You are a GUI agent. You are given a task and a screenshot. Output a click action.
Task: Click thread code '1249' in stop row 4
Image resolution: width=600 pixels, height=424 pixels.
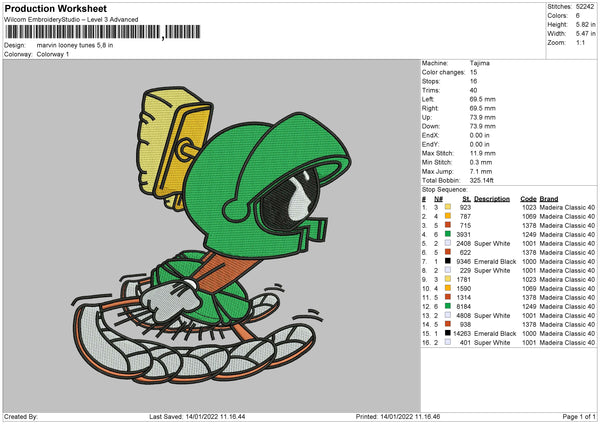(529, 234)
